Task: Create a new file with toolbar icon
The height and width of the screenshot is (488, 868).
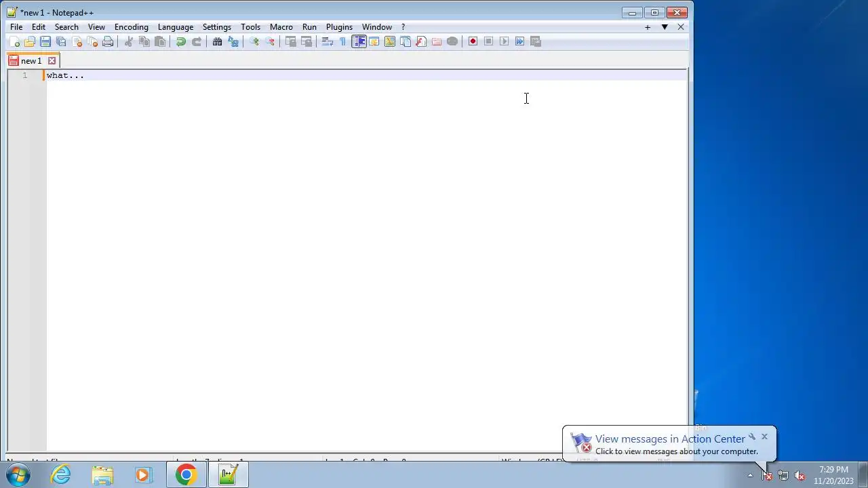Action: [x=14, y=41]
